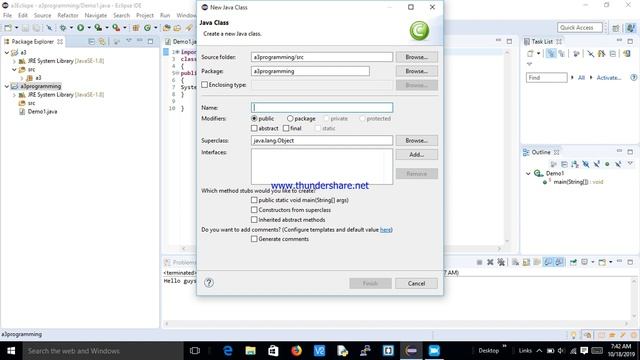640x360 pixels.
Task: Open the Navigate menu
Action: point(96,15)
